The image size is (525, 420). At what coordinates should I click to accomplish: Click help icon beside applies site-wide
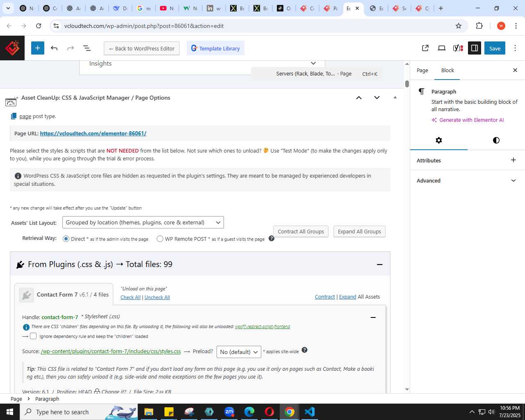(304, 350)
